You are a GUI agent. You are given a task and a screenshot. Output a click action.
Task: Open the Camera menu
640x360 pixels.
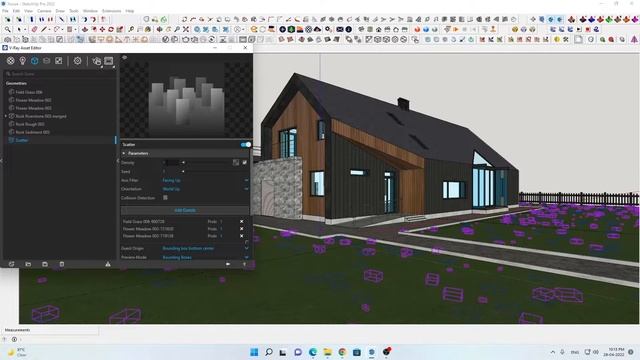tap(44, 11)
